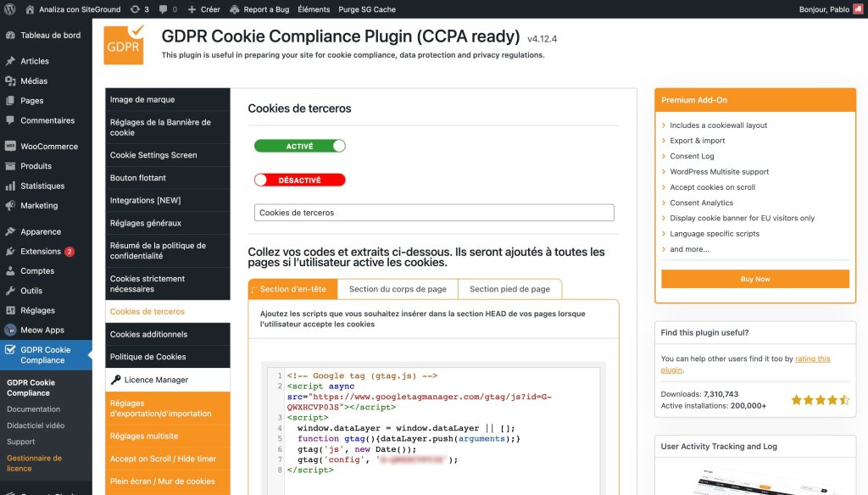The width and height of the screenshot is (868, 495).
Task: Switch to Section du corps de page tab
Action: click(x=398, y=289)
